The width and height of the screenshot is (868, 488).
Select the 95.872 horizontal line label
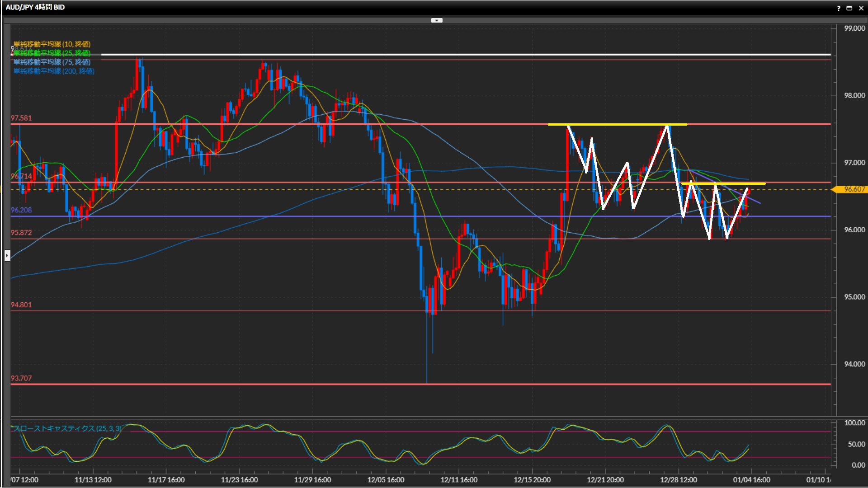[21, 233]
